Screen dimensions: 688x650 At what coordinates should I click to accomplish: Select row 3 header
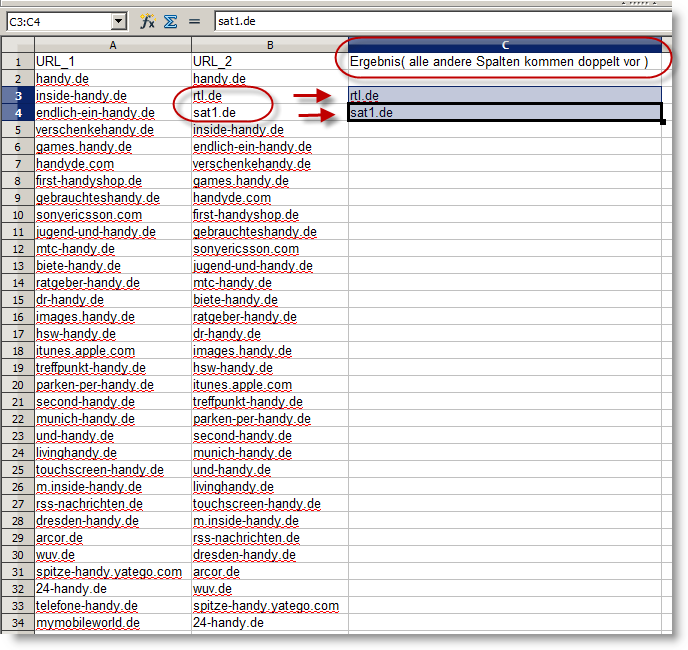point(18,96)
